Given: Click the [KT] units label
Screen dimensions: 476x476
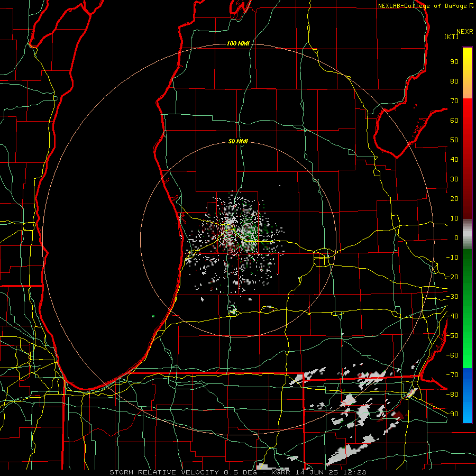Looking at the screenshot, I should [452, 36].
